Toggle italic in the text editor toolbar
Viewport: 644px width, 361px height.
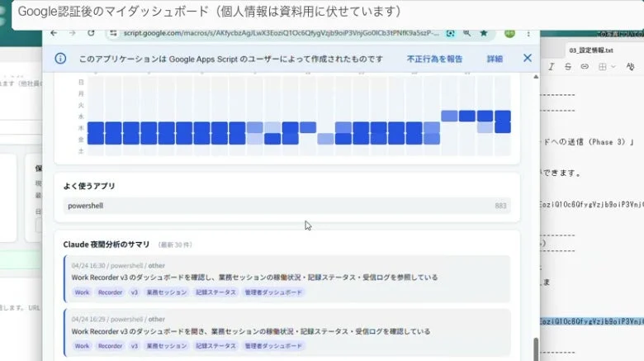(552, 66)
